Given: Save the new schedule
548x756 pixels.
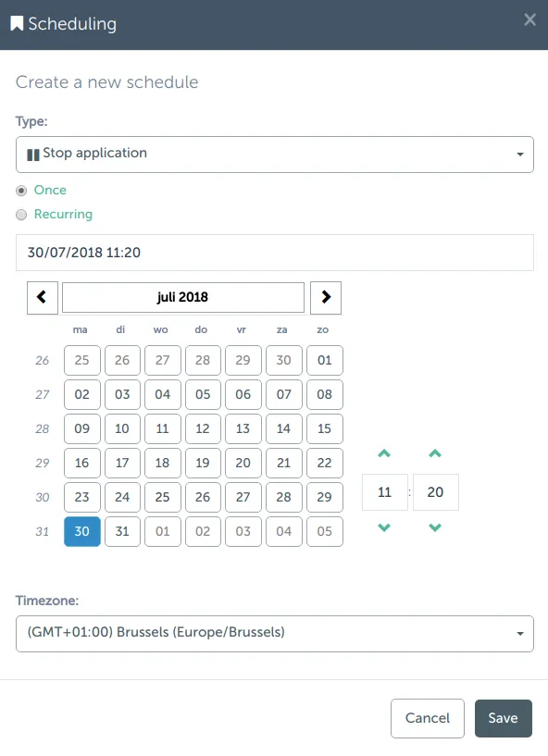Looking at the screenshot, I should [503, 718].
